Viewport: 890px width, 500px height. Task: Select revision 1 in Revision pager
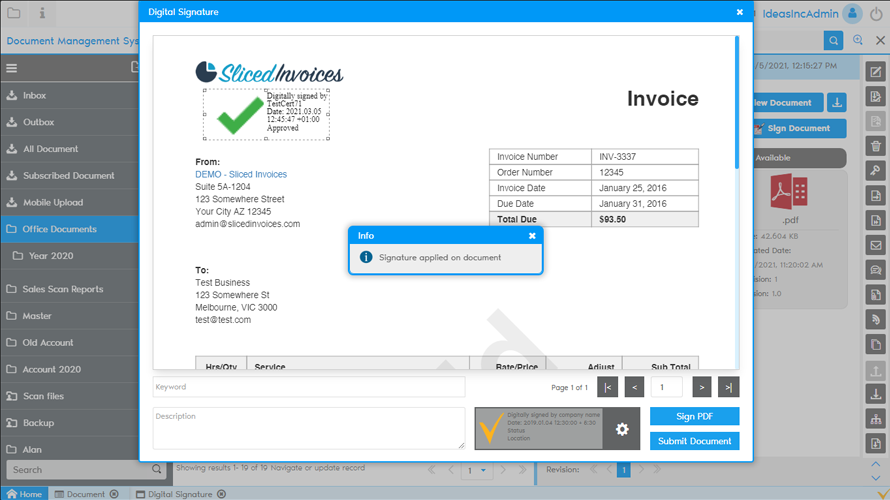623,470
